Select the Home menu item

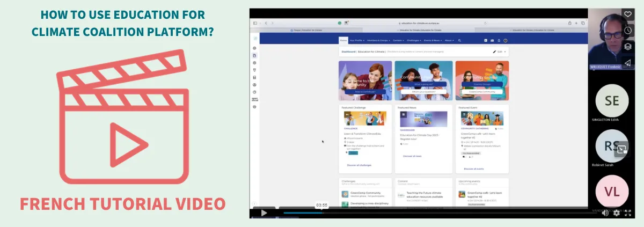tap(343, 40)
